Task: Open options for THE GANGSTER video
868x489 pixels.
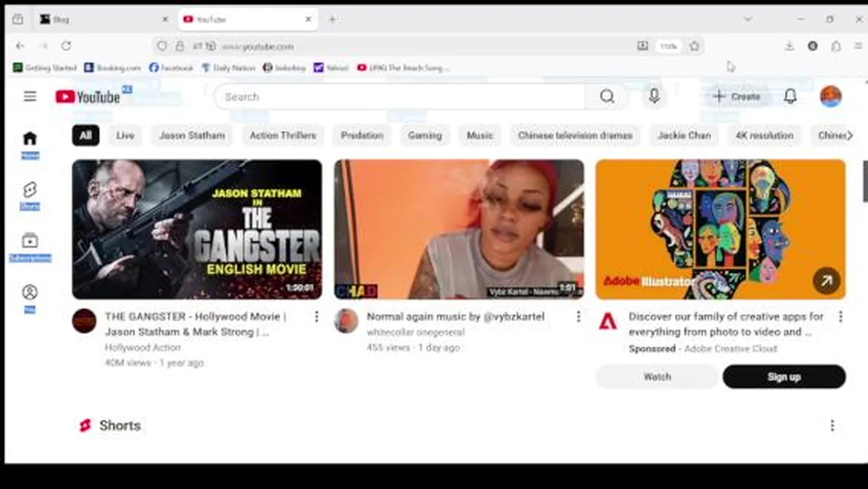Action: click(316, 316)
